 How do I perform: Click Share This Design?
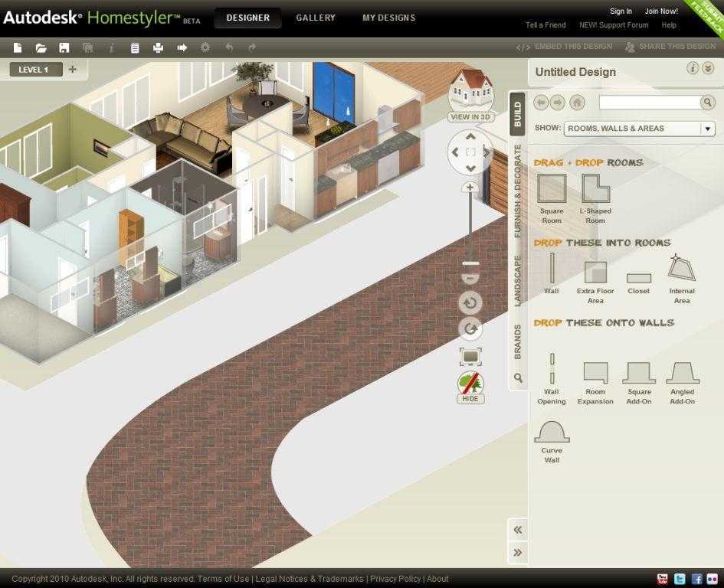coord(670,47)
